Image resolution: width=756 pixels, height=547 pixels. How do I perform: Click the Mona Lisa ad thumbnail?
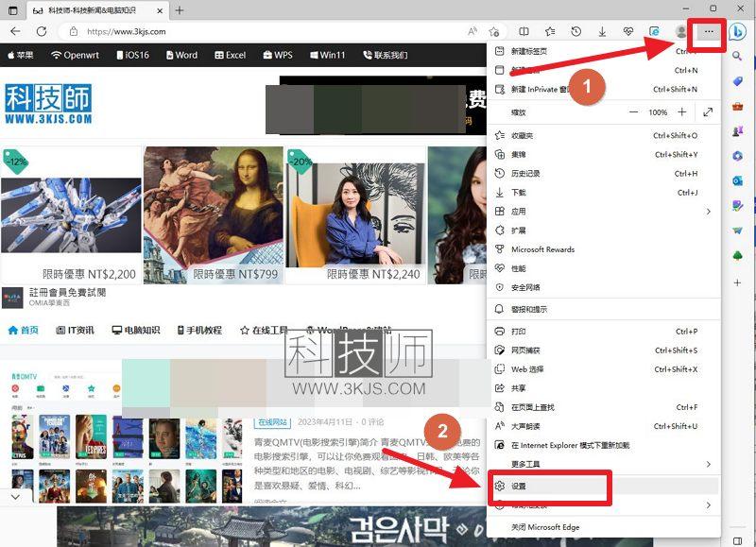[214, 215]
